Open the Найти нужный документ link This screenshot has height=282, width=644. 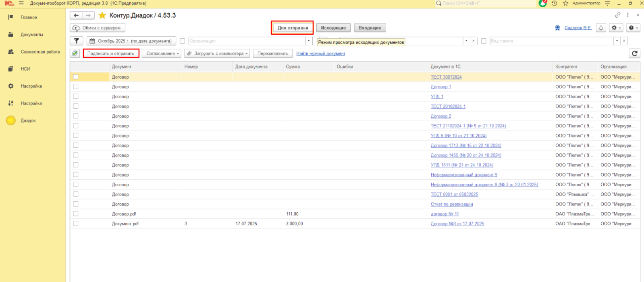[x=320, y=54]
